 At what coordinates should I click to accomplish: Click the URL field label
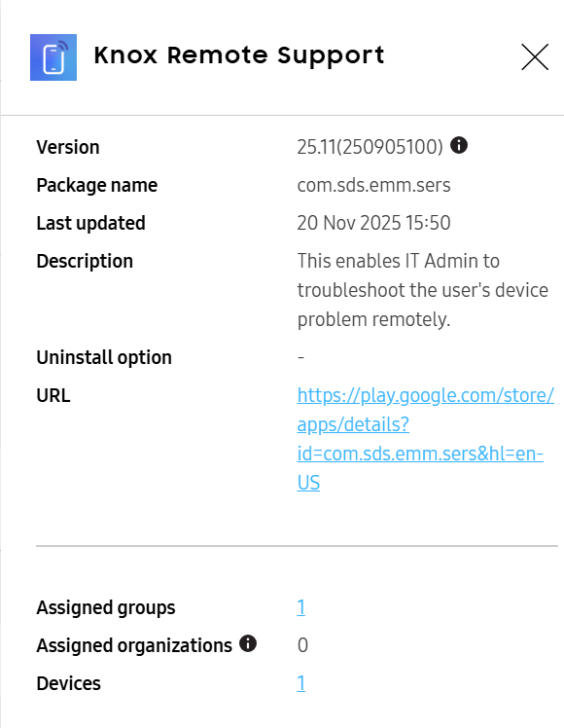pyautogui.click(x=53, y=395)
